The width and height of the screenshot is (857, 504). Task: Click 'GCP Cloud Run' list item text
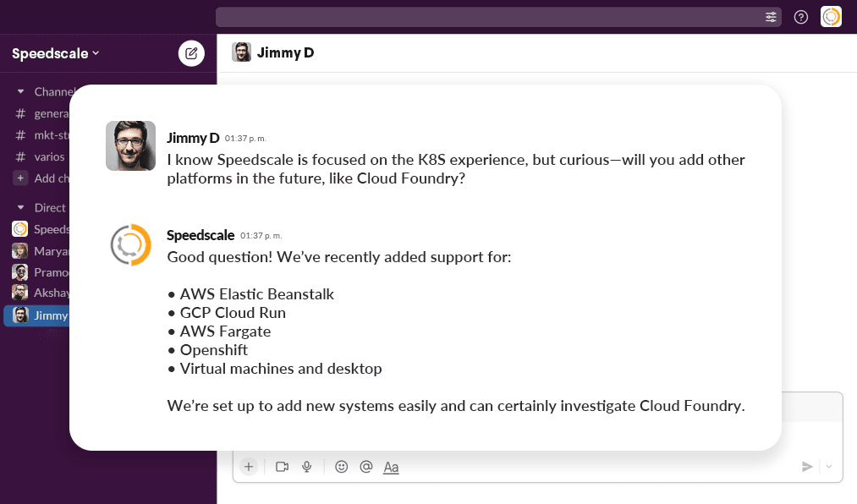pos(233,313)
